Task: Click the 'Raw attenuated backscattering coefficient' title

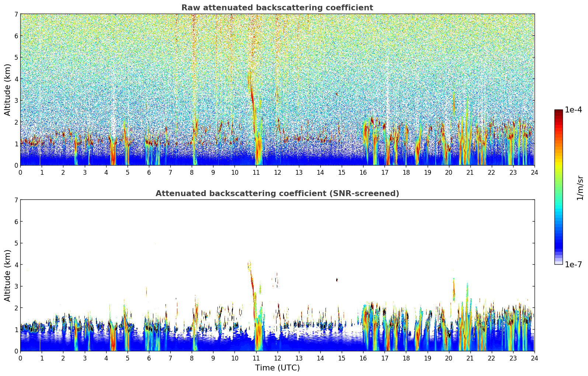Action: pyautogui.click(x=277, y=8)
